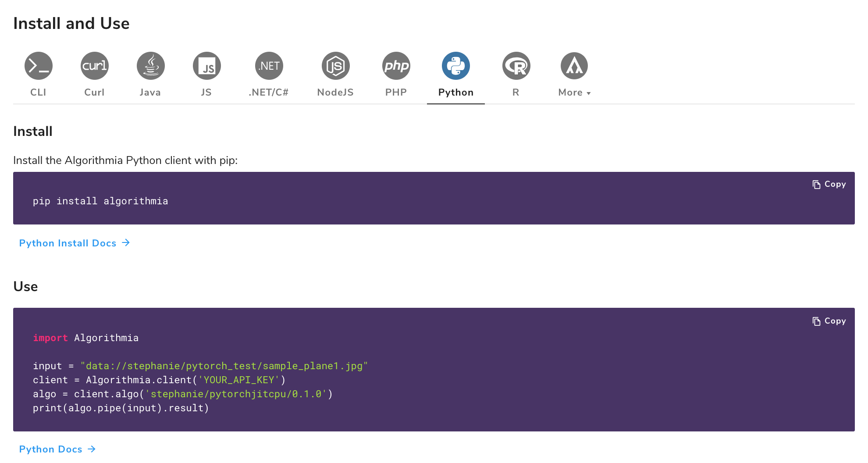Click the sample_plane1.jpg data path string
This screenshot has height=463, width=868.
tap(224, 366)
